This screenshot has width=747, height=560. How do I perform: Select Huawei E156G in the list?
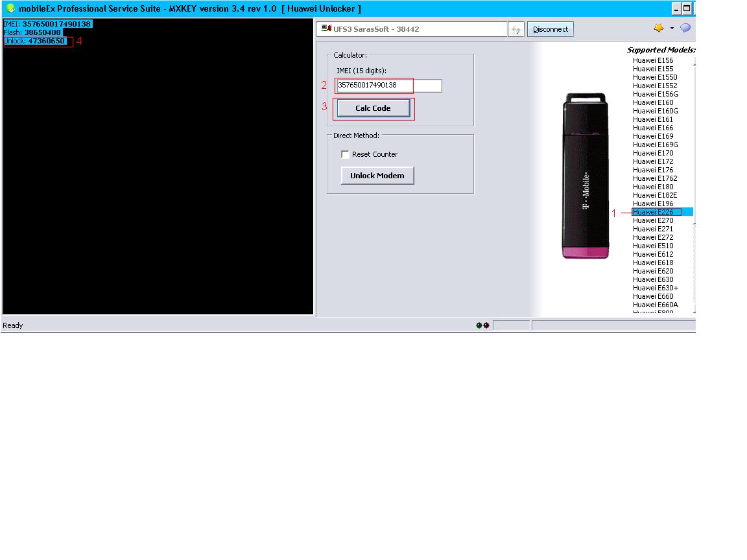tap(655, 94)
